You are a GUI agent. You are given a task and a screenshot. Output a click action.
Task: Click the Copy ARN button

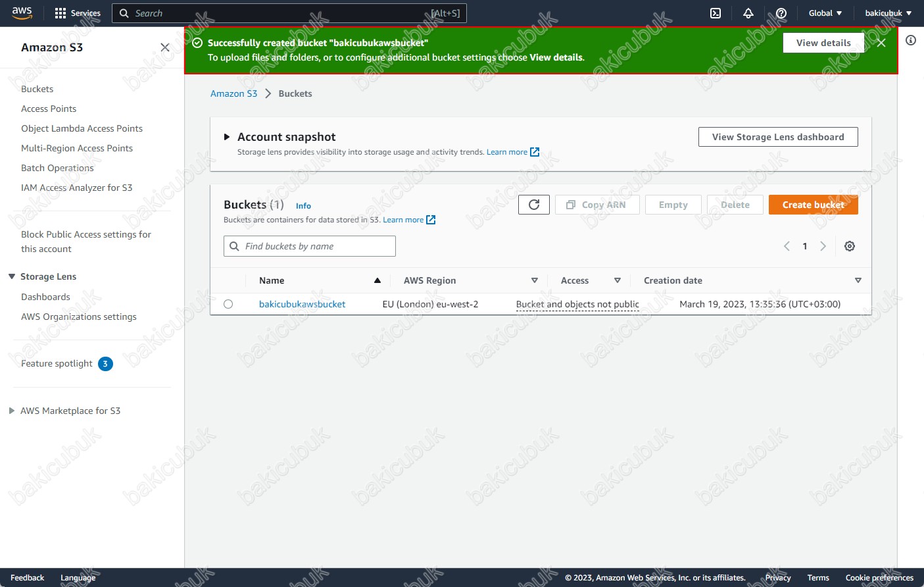(x=597, y=205)
